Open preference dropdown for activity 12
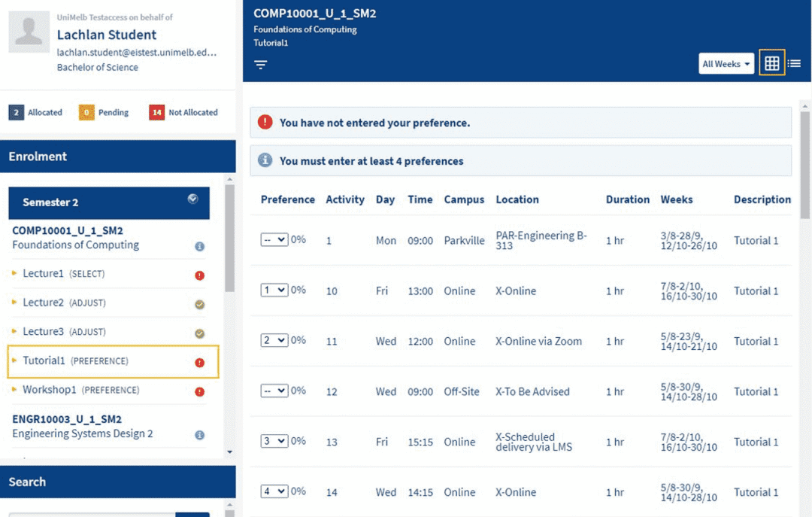Screen dimensions: 812x517 [x=274, y=391]
